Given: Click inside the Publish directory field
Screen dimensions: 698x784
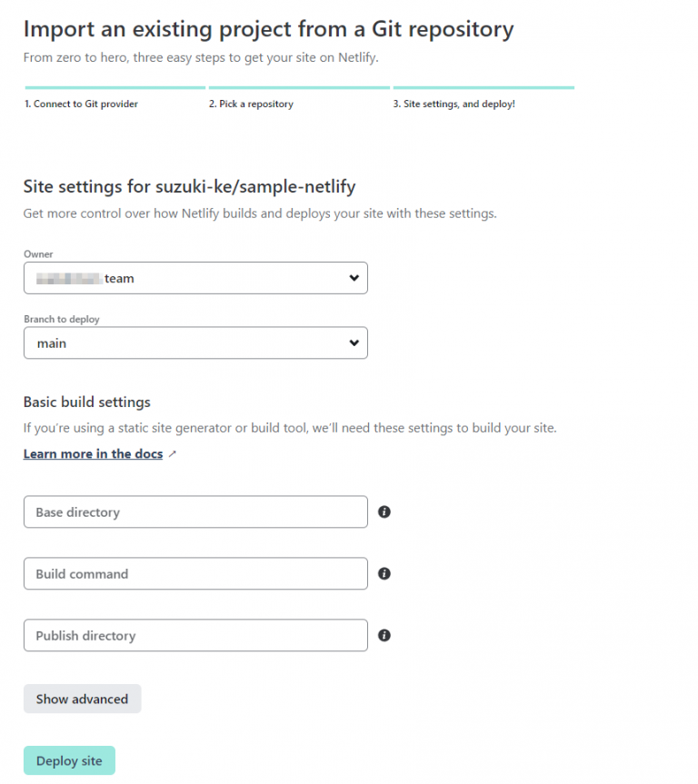Looking at the screenshot, I should click(195, 635).
